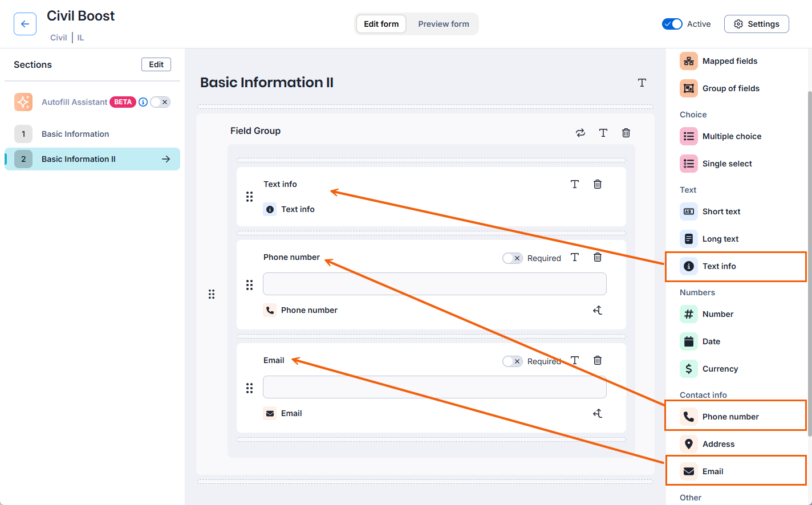Click the Field Group swap arrows icon
The image size is (812, 505).
click(x=580, y=133)
